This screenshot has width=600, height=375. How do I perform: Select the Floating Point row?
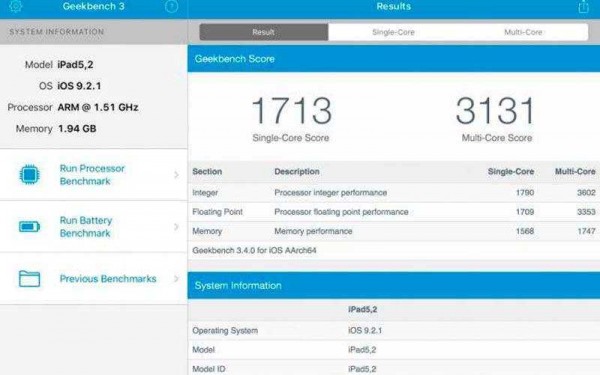(x=394, y=212)
